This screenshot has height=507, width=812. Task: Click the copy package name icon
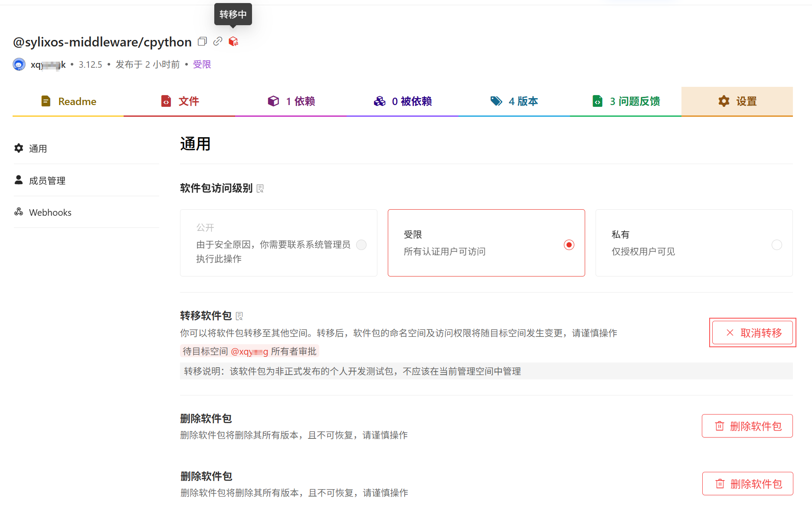[x=202, y=41]
